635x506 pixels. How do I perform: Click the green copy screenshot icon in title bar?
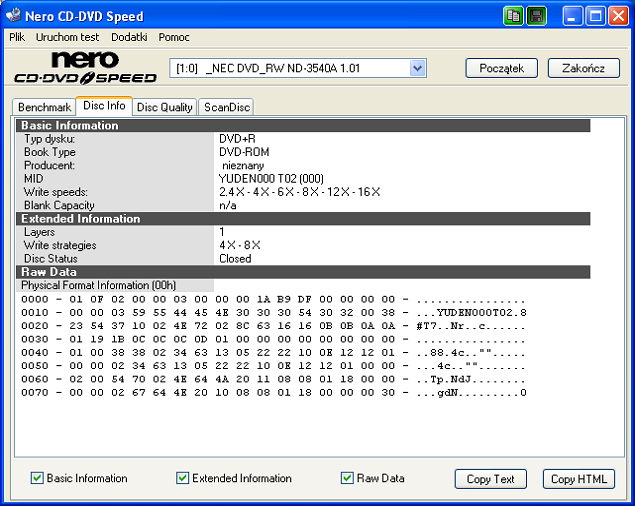pyautogui.click(x=514, y=16)
